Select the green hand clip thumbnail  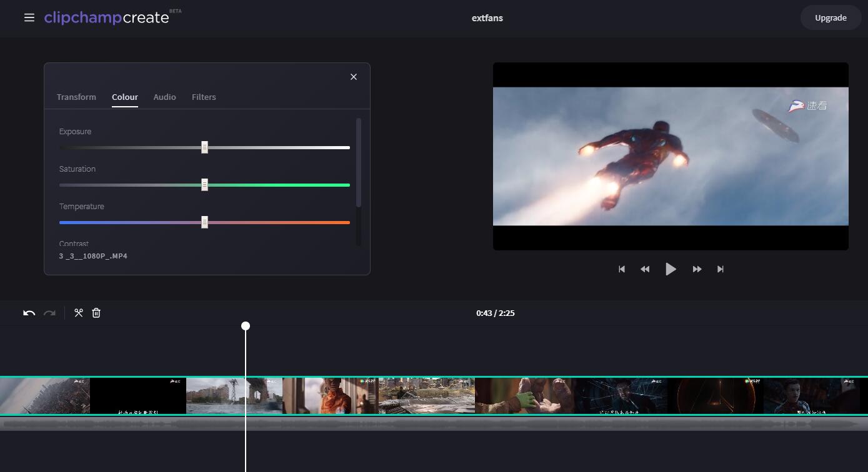point(523,396)
